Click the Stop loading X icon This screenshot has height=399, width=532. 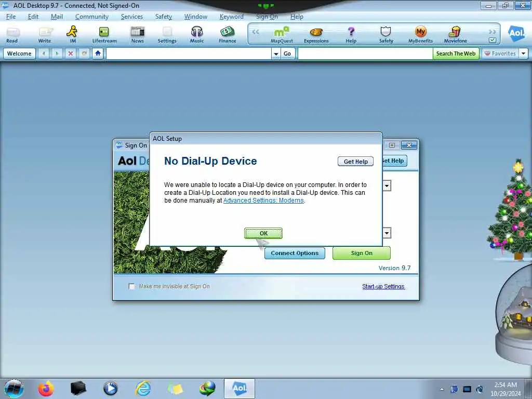(x=71, y=54)
